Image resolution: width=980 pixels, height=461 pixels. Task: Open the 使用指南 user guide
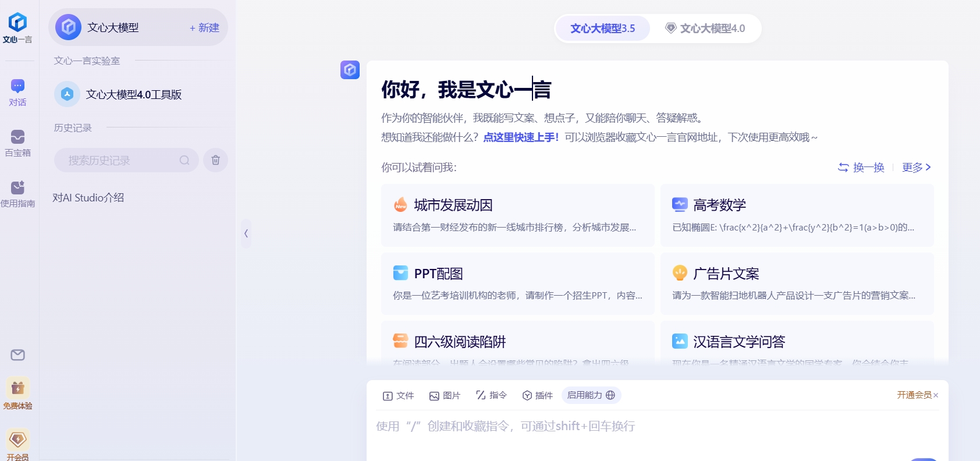(x=17, y=194)
